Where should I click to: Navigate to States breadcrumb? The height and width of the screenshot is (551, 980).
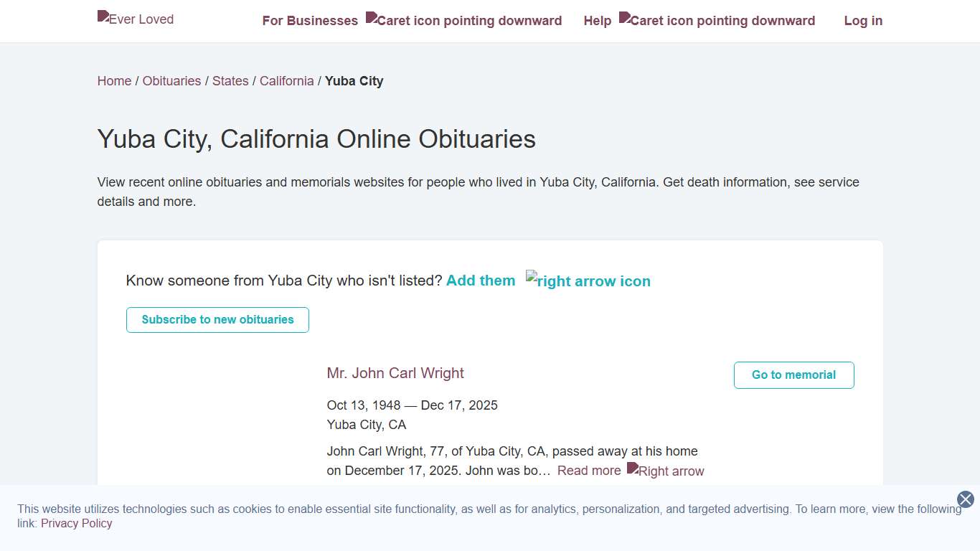[230, 81]
